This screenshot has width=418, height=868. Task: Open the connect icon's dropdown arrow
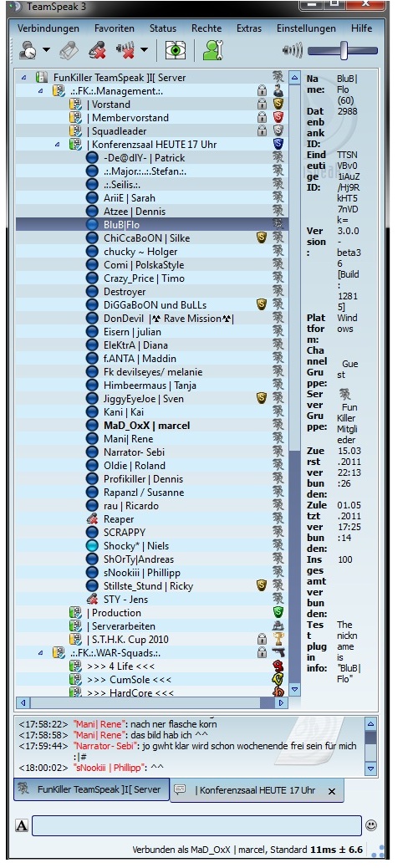click(47, 50)
